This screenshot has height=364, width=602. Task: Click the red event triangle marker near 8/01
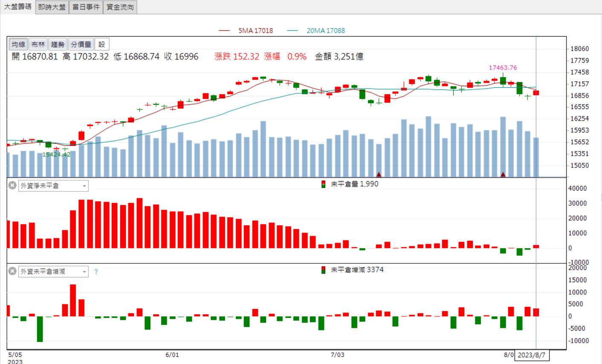click(x=503, y=174)
